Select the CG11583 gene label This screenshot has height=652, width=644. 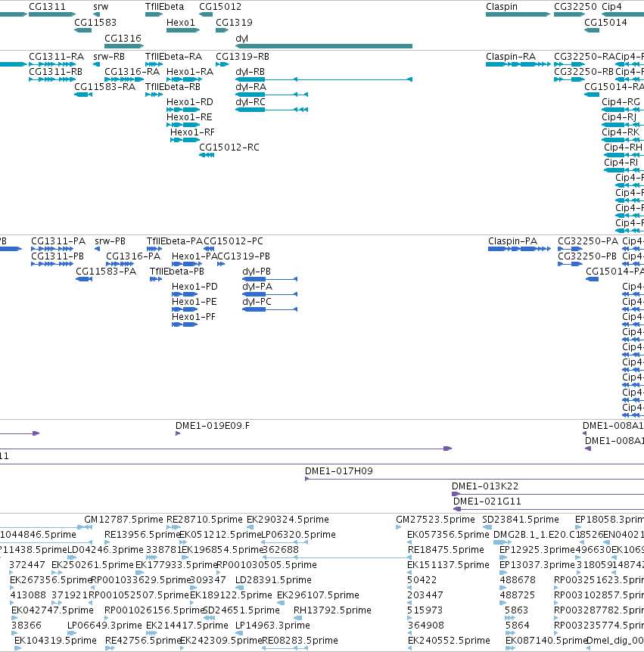(95, 23)
